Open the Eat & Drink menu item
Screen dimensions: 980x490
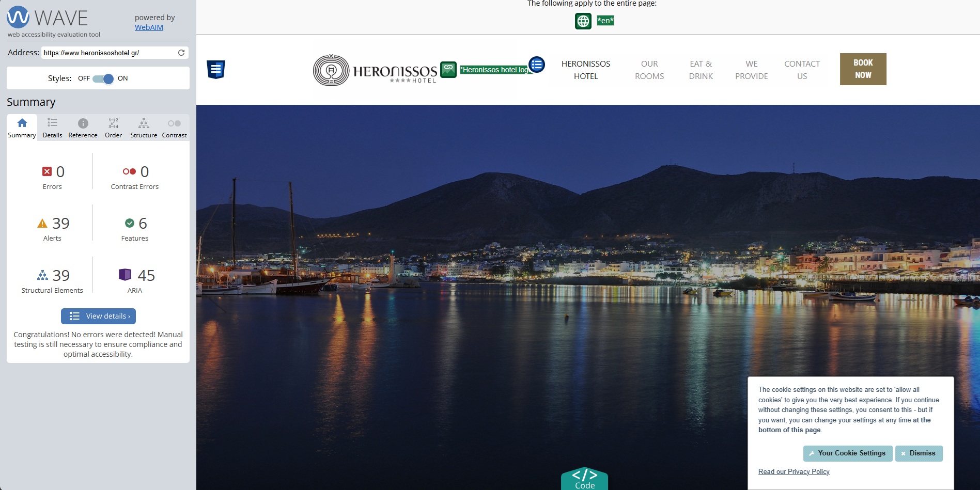pyautogui.click(x=701, y=70)
